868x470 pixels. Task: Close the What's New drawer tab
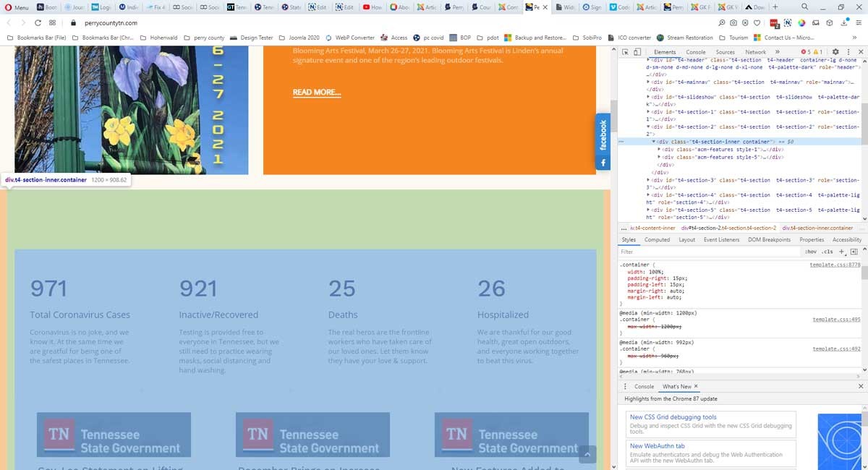coord(696,387)
